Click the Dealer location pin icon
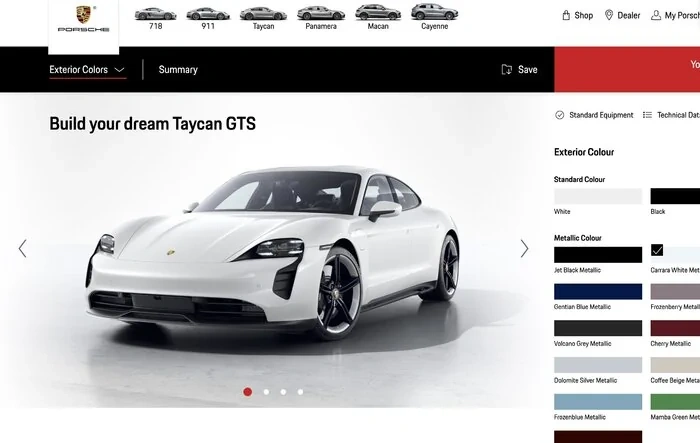 point(608,15)
